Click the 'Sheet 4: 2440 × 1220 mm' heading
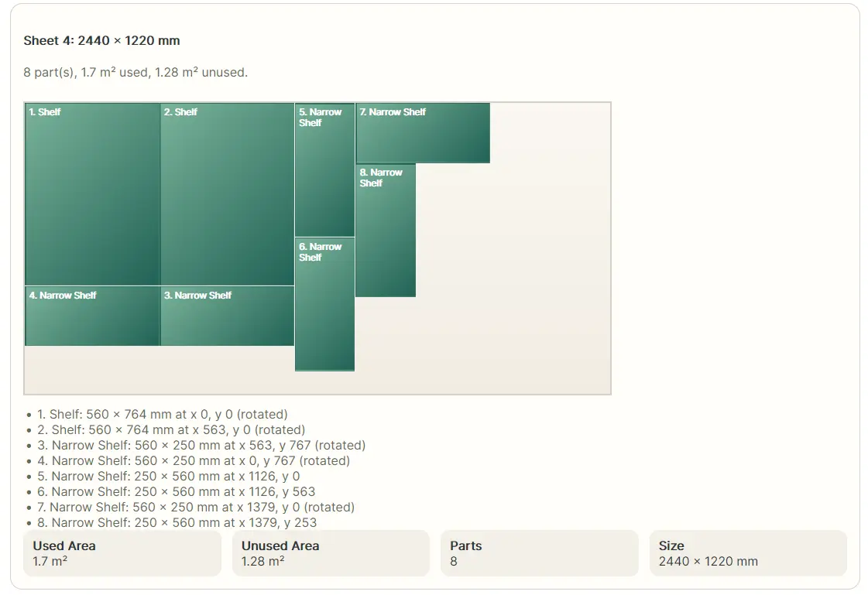The width and height of the screenshot is (868, 595). click(102, 40)
